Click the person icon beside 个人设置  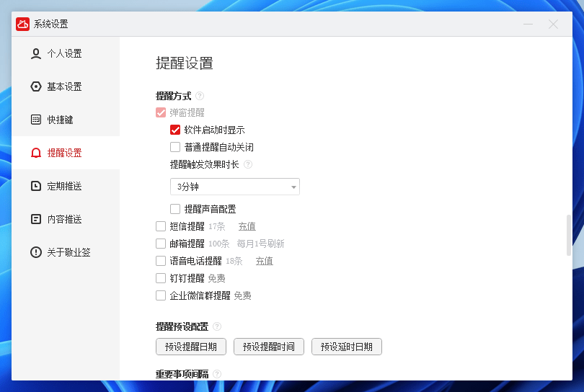[36, 53]
